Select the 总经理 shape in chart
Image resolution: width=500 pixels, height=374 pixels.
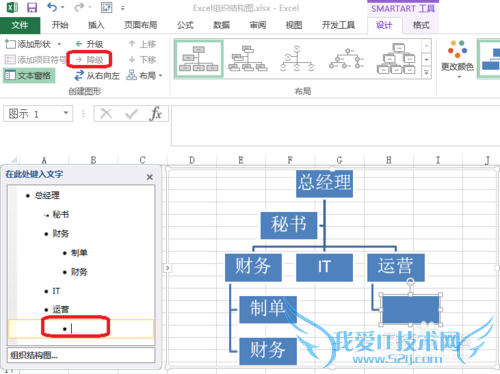(x=325, y=183)
